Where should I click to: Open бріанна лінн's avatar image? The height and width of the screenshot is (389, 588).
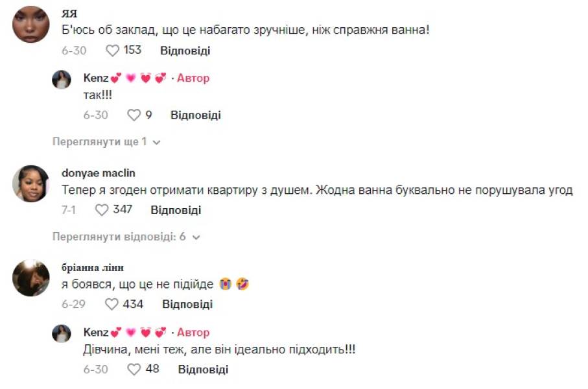(31, 278)
